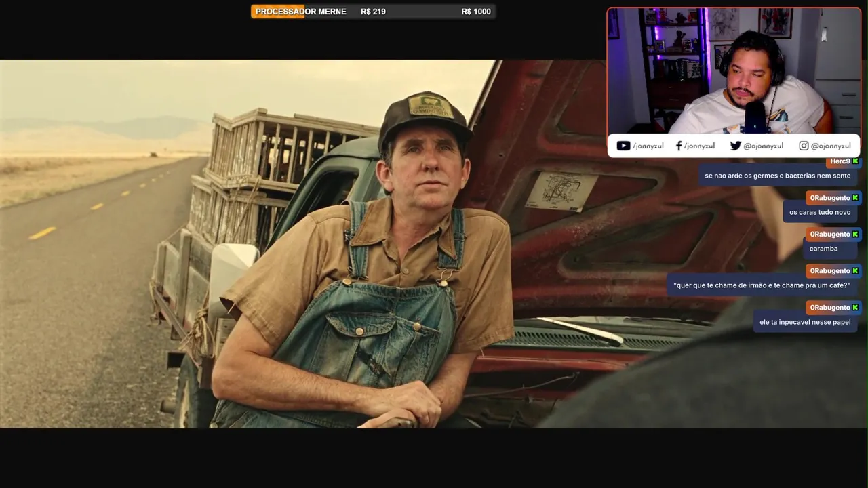Click message 'ele ta inpecavel nesse papel'
Image resolution: width=868 pixels, height=488 pixels.
(x=805, y=322)
